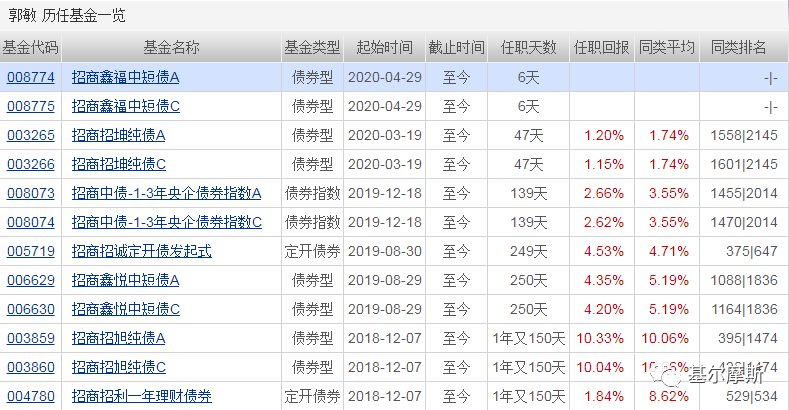Open fund code link 003266
Image resolution: width=789 pixels, height=410 pixels.
pos(31,165)
